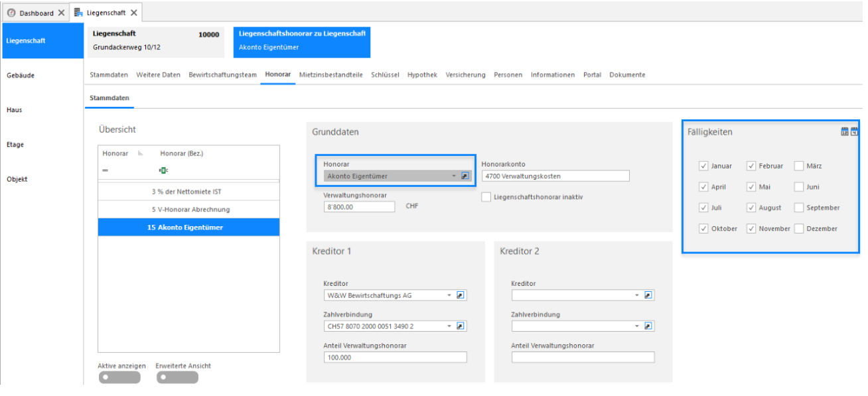Click the Zahlverbindung link button in Kreditor 2
Viewport: 868px width, 396px height.
point(648,326)
